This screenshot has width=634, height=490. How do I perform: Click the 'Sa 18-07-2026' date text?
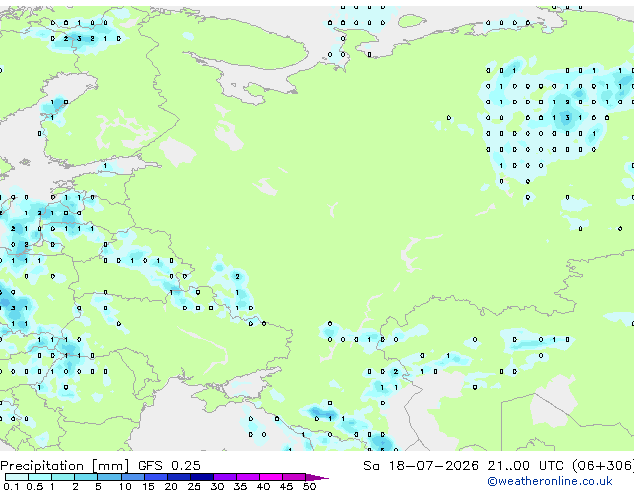[x=421, y=466]
